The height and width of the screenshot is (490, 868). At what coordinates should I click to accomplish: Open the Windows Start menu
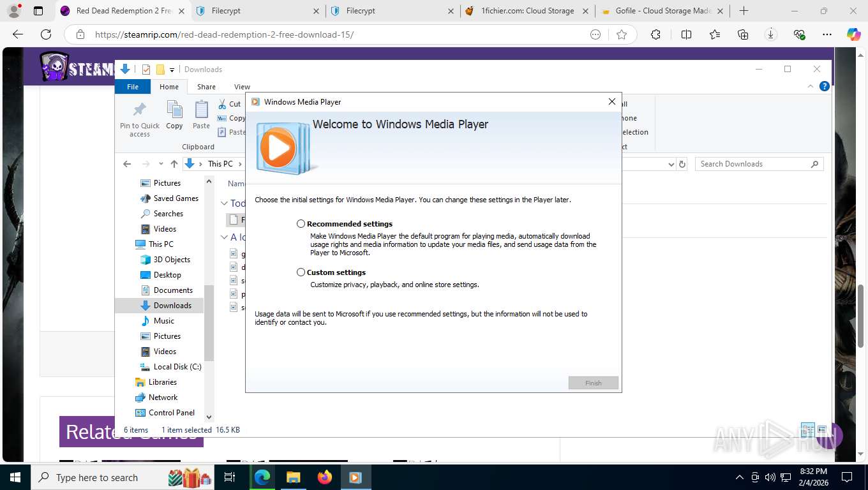coord(15,477)
